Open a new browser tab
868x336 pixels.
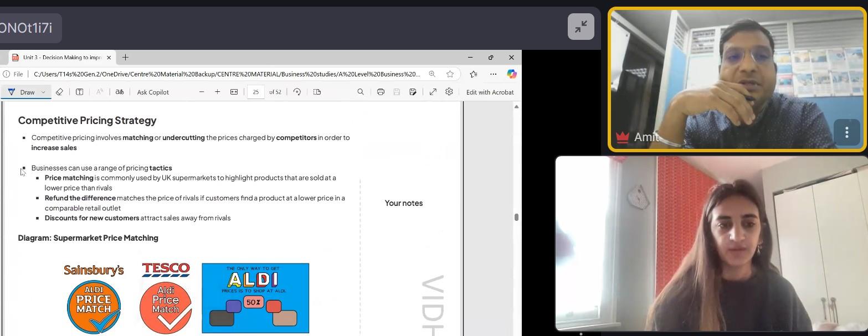[x=125, y=58]
